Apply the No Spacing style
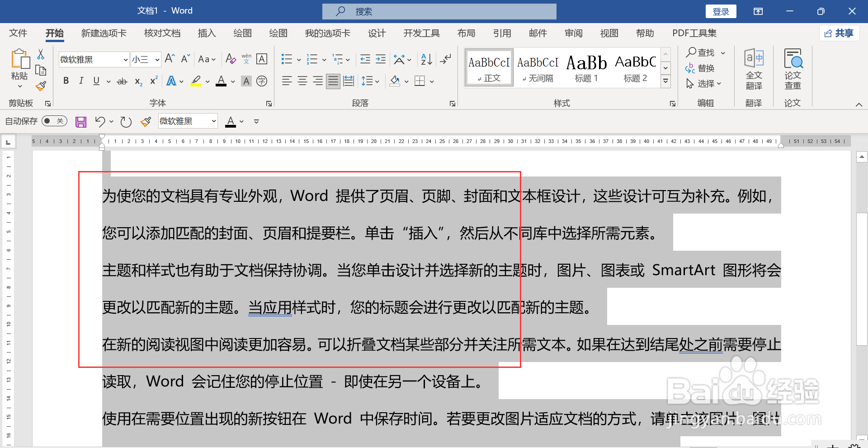Screen dimensions: 868x448 [538, 67]
